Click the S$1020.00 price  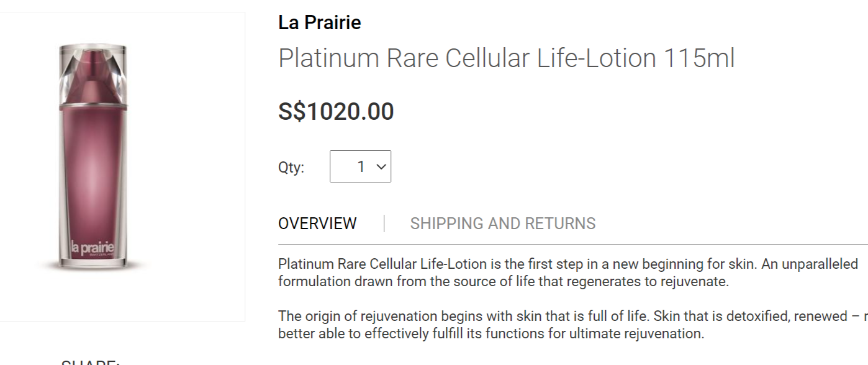pos(336,112)
